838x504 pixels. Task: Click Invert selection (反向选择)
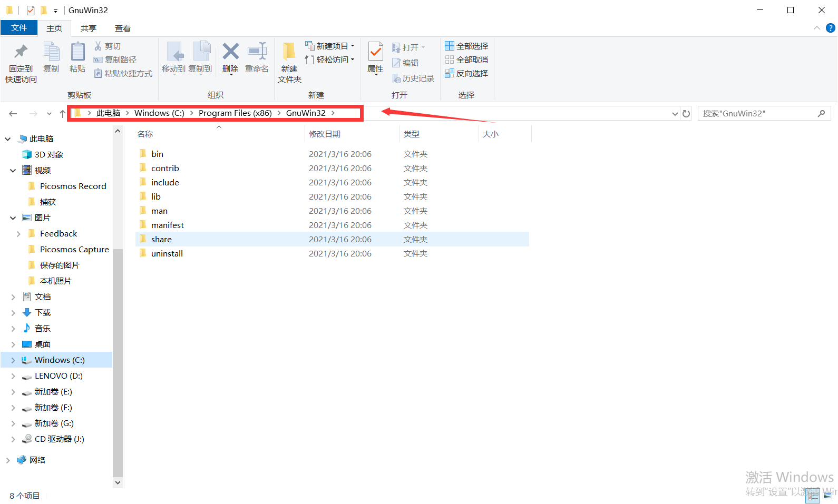tap(467, 74)
